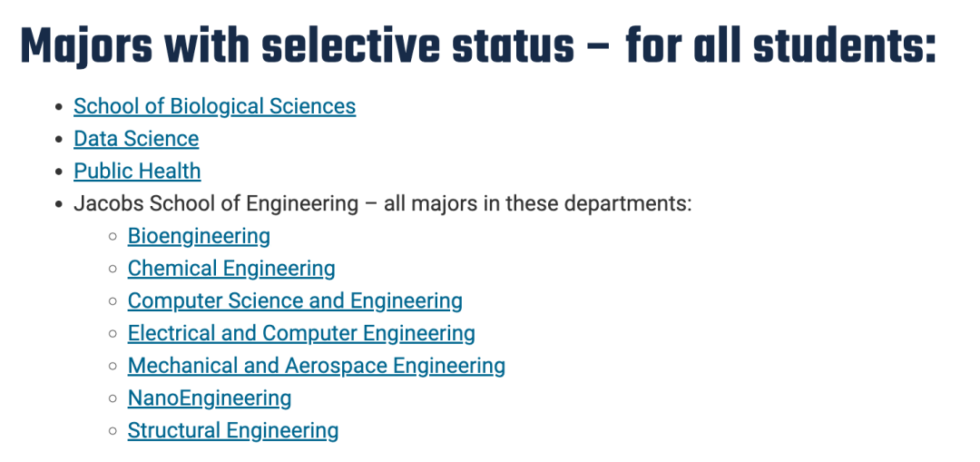This screenshot has height=462, width=980.
Task: Open Electrical and Computer Engineering link
Action: (x=301, y=333)
